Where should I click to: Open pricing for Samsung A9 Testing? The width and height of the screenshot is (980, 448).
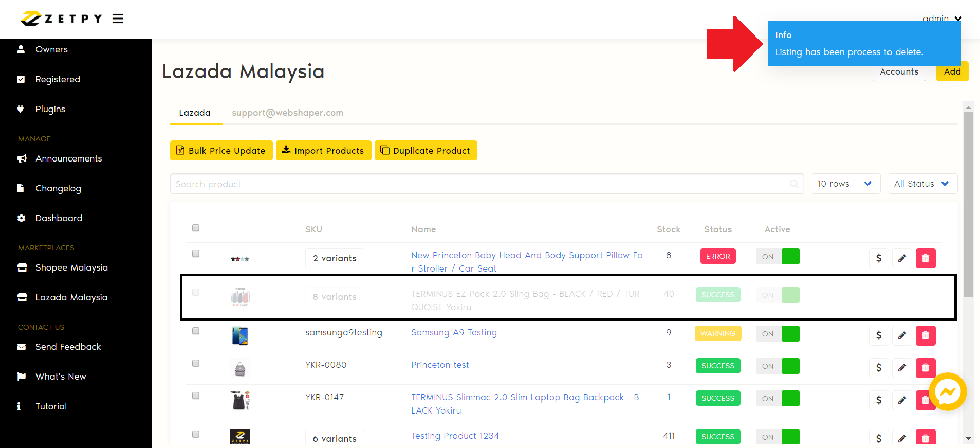(x=879, y=335)
